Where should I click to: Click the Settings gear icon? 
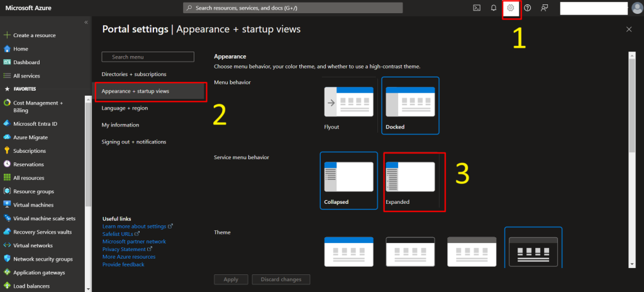coord(511,8)
